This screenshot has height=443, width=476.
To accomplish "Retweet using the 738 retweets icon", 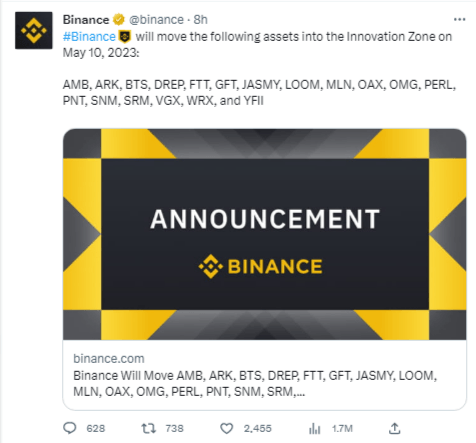I will 148,428.
